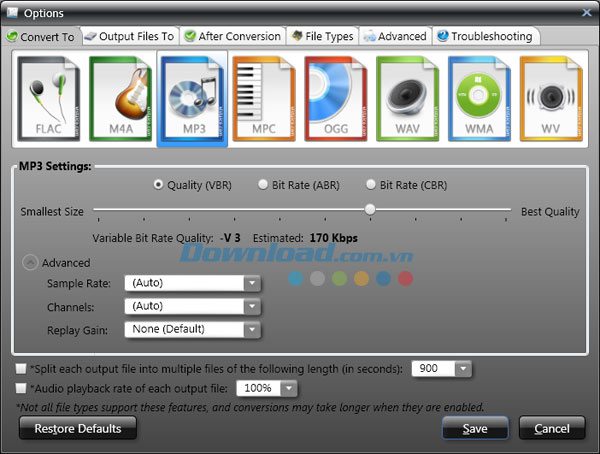Open the Troubleshooting tab
600x454 pixels.
point(483,36)
